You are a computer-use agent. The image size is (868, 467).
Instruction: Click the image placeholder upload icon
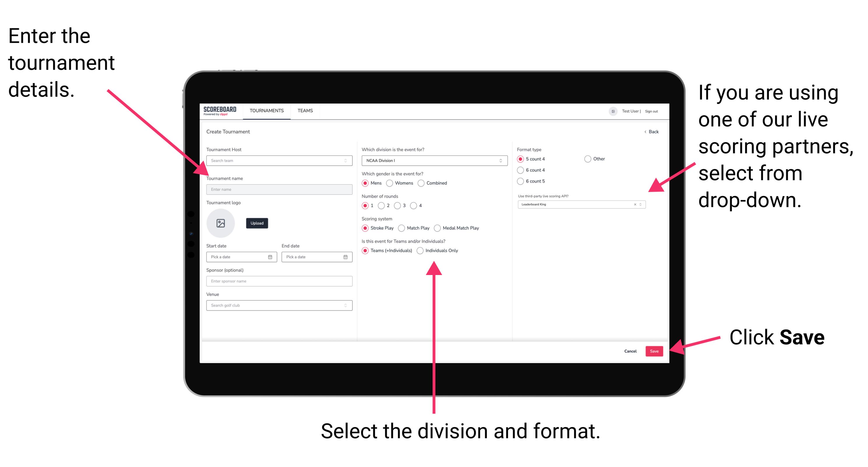221,223
